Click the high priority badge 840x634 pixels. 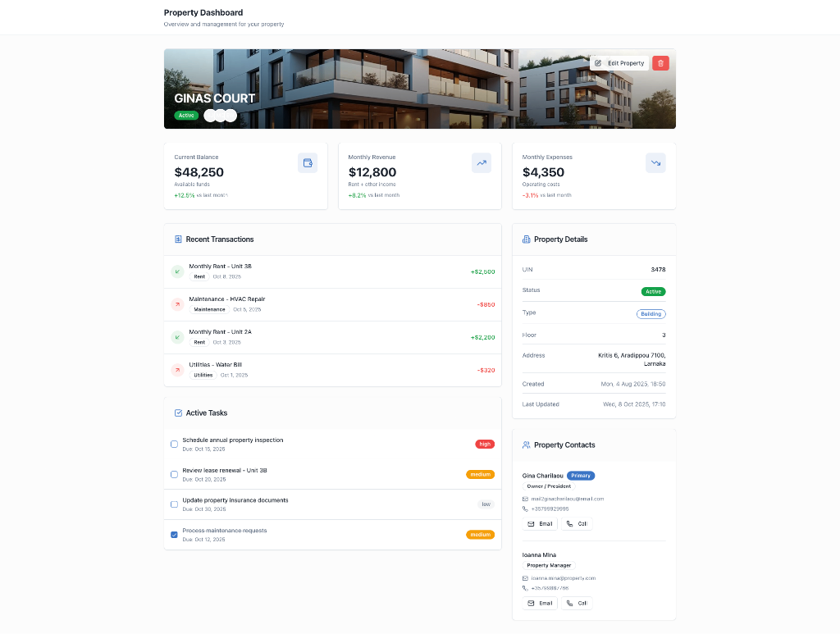click(x=485, y=444)
